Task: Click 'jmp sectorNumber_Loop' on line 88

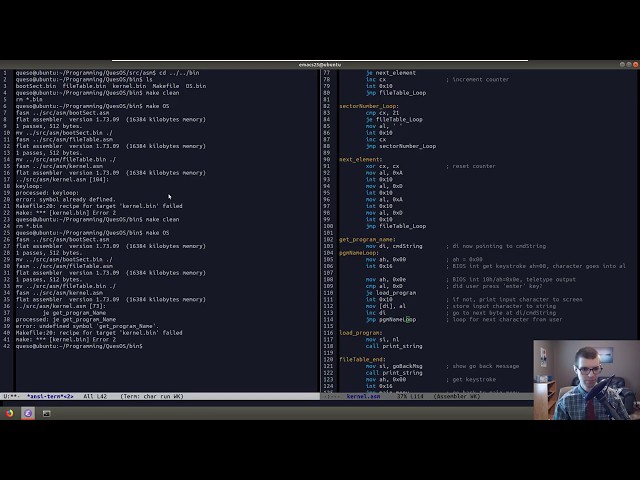Action: tap(401, 146)
